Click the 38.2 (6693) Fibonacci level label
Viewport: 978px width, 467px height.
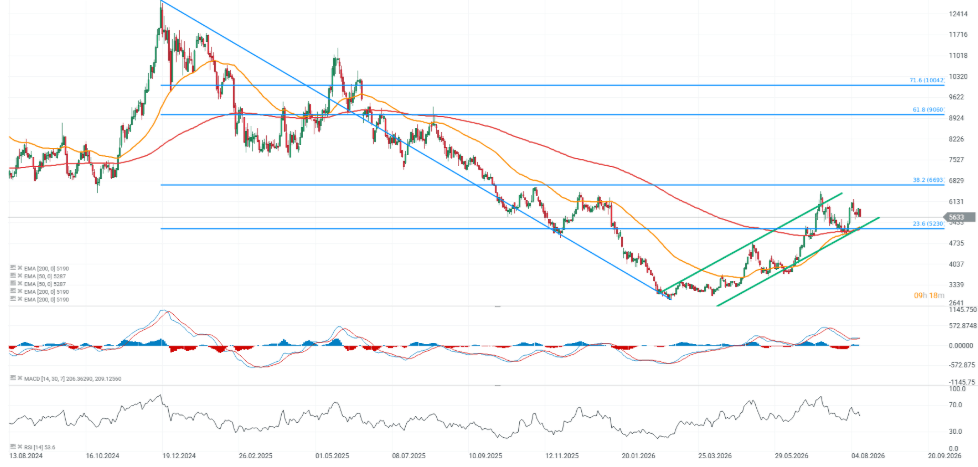[928, 180]
